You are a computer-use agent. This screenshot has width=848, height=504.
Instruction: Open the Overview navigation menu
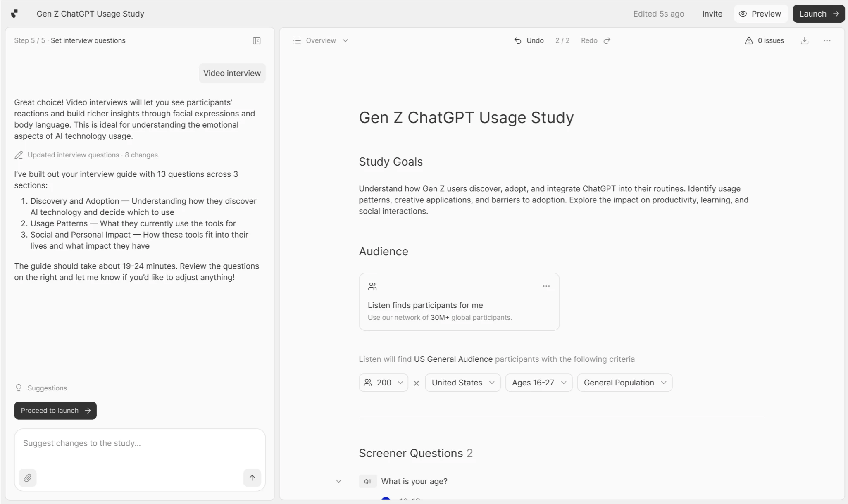tap(321, 40)
